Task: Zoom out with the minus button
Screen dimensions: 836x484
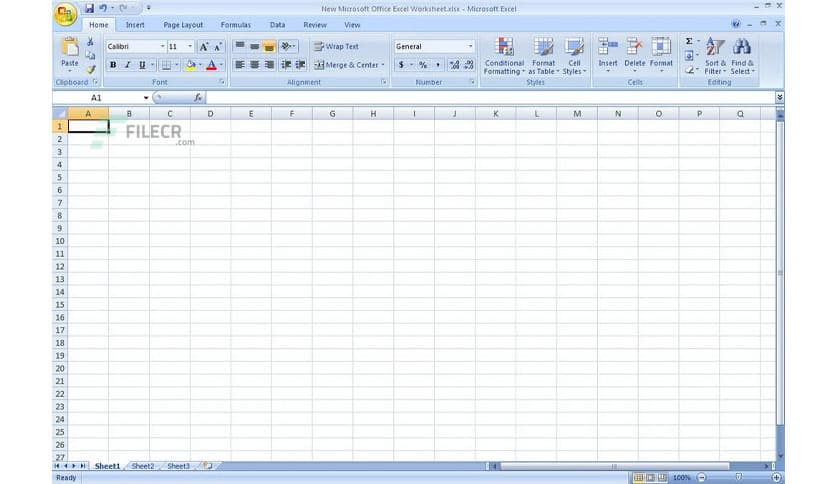Action: tap(702, 478)
